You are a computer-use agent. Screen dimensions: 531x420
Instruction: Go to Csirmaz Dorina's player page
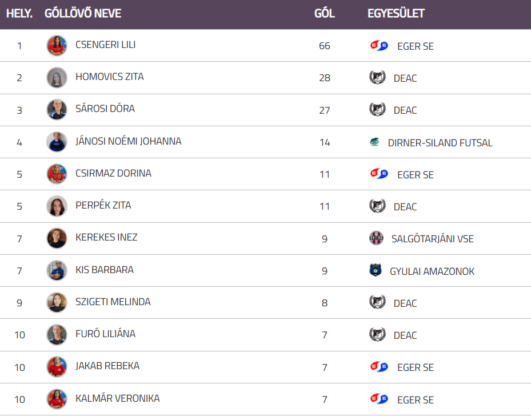point(113,173)
